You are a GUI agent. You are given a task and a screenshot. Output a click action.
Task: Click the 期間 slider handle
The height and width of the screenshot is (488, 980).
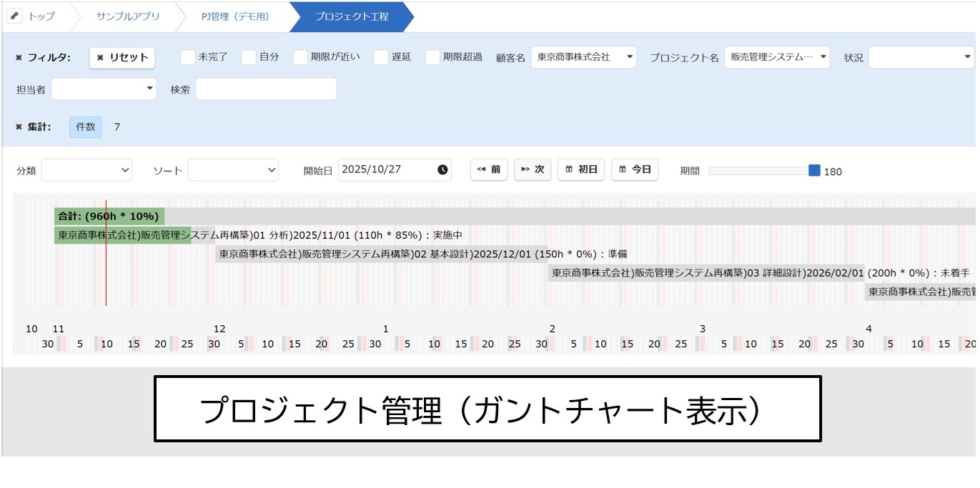click(814, 170)
